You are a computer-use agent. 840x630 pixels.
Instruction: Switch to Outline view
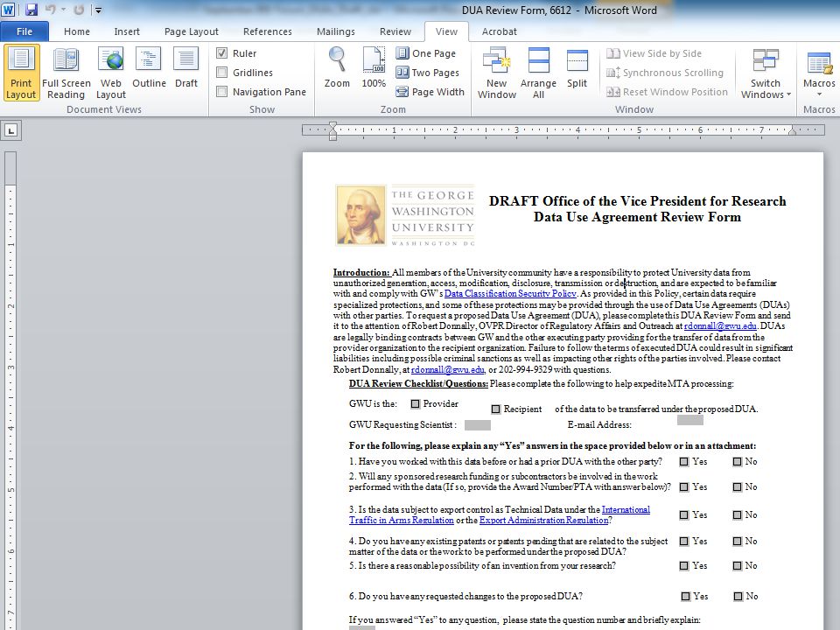(149, 67)
